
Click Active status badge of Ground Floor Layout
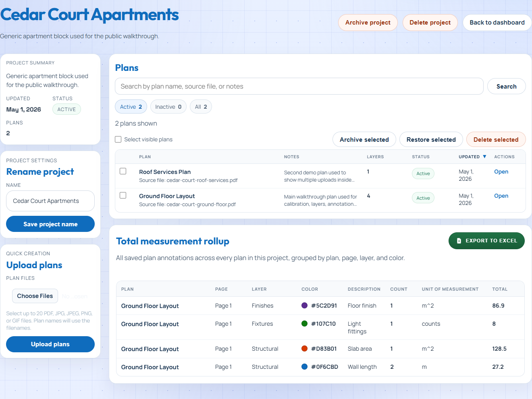pyautogui.click(x=423, y=198)
